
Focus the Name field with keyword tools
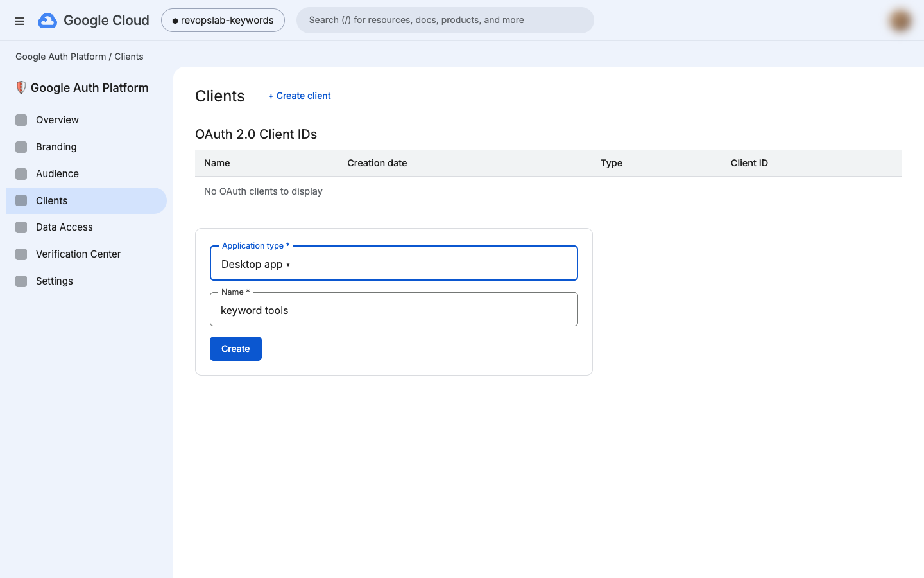coord(394,310)
